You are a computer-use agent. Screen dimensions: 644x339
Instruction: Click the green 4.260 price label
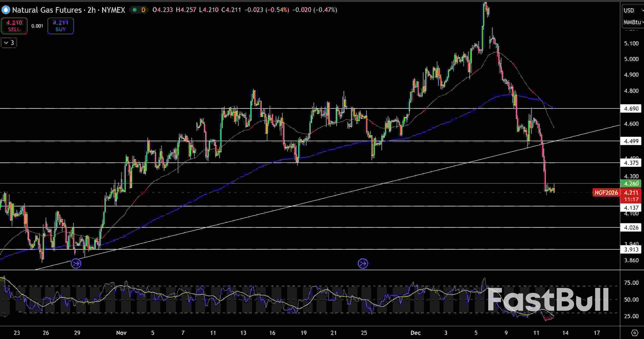pos(631,183)
